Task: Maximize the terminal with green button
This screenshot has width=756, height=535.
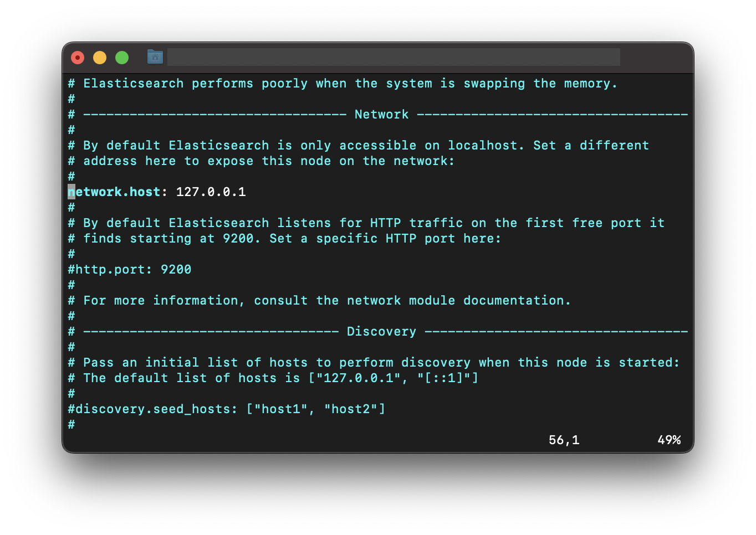Action: pos(122,58)
